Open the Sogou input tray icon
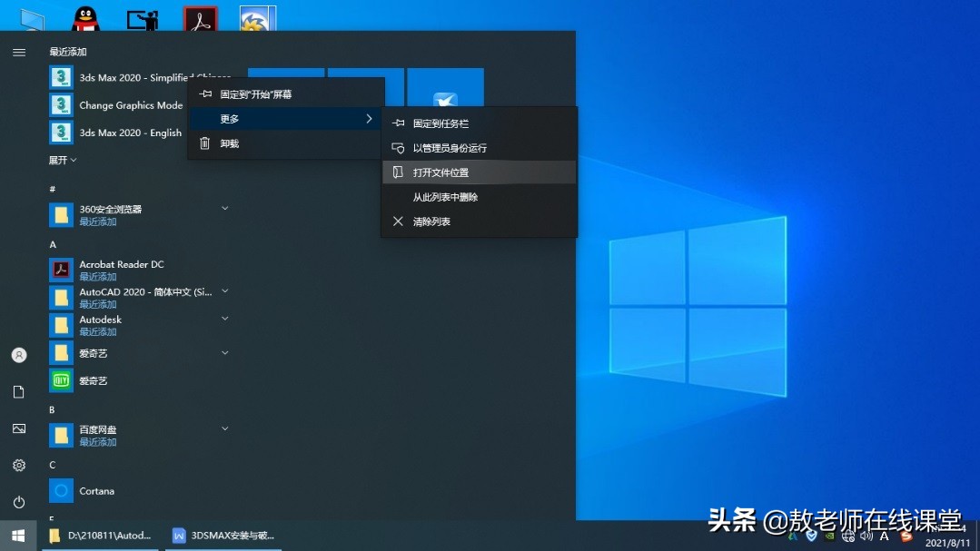Viewport: 980px width, 551px height. (x=907, y=536)
